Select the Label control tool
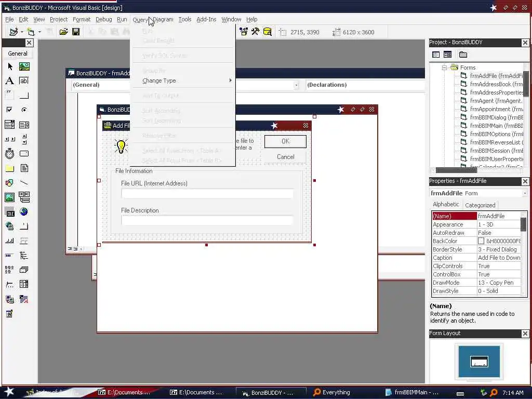Viewport: 532px width, 399px height. pos(10,81)
